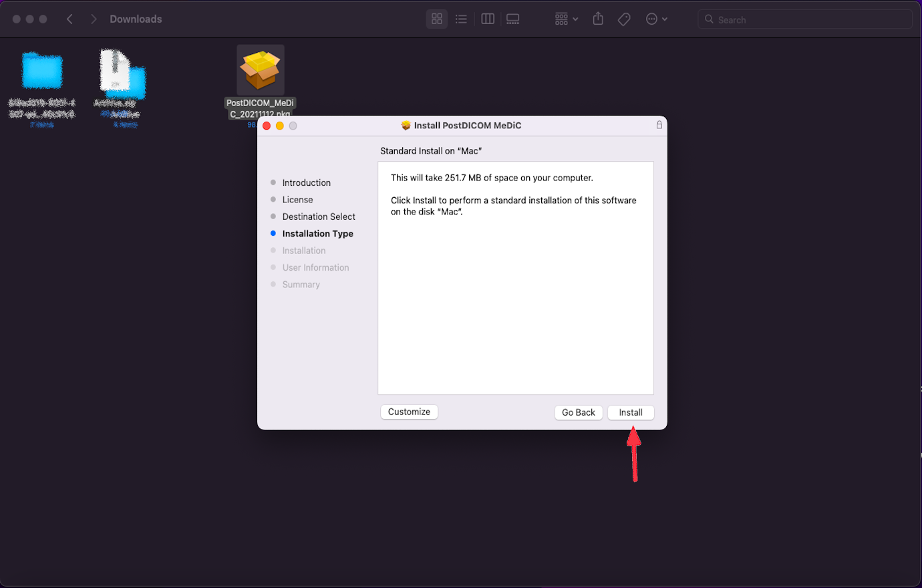Click the yellow installer package icon in the titlebar
Viewport: 922px width, 588px height.
[x=406, y=125]
